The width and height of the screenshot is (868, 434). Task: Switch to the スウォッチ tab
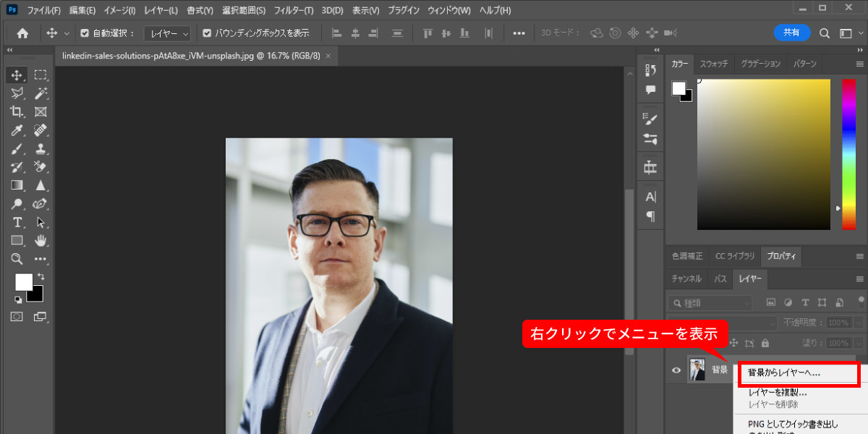[x=714, y=64]
